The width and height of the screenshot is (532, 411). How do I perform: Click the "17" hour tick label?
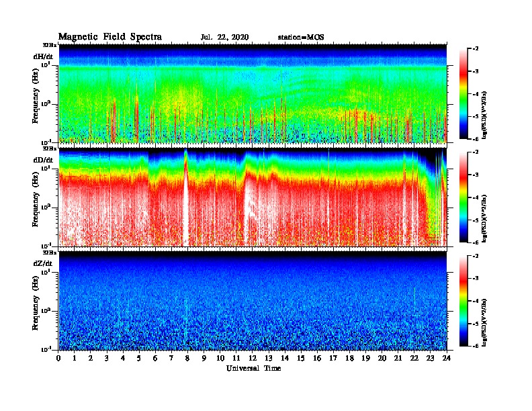click(334, 359)
